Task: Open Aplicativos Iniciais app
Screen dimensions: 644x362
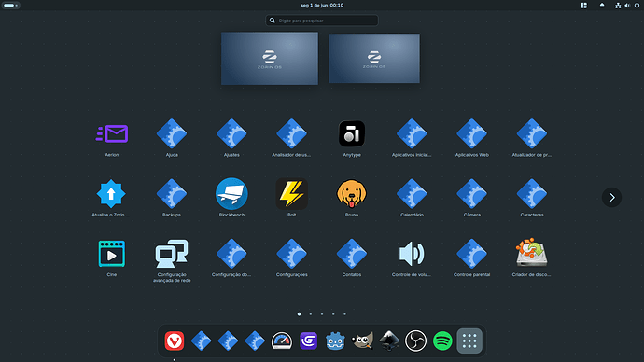Action: (412, 133)
